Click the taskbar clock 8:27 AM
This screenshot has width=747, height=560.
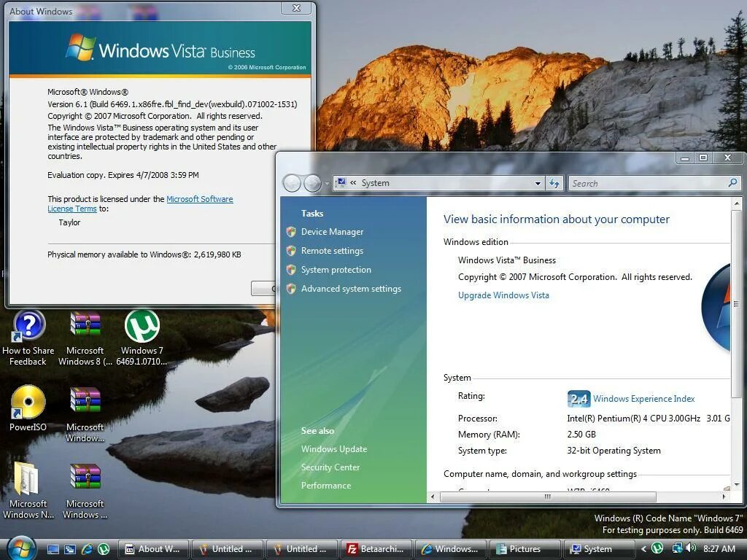pyautogui.click(x=719, y=549)
